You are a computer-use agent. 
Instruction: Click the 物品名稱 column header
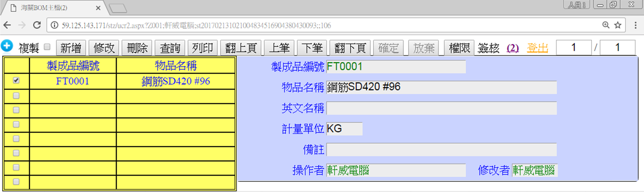176,66
